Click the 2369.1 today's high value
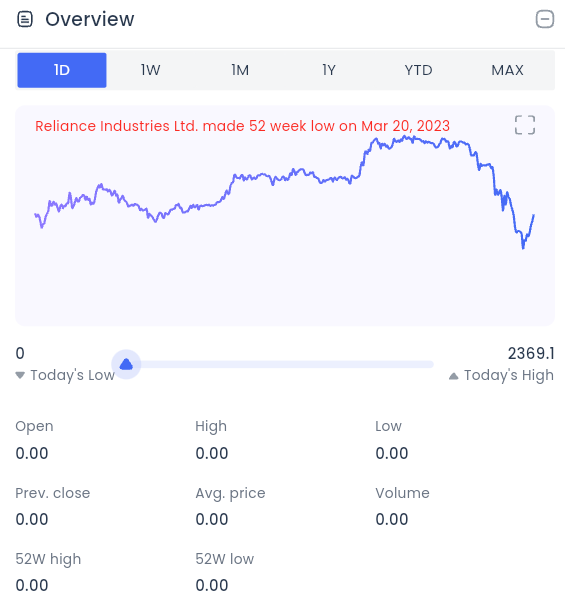Image resolution: width=565 pixels, height=612 pixels. 531,353
